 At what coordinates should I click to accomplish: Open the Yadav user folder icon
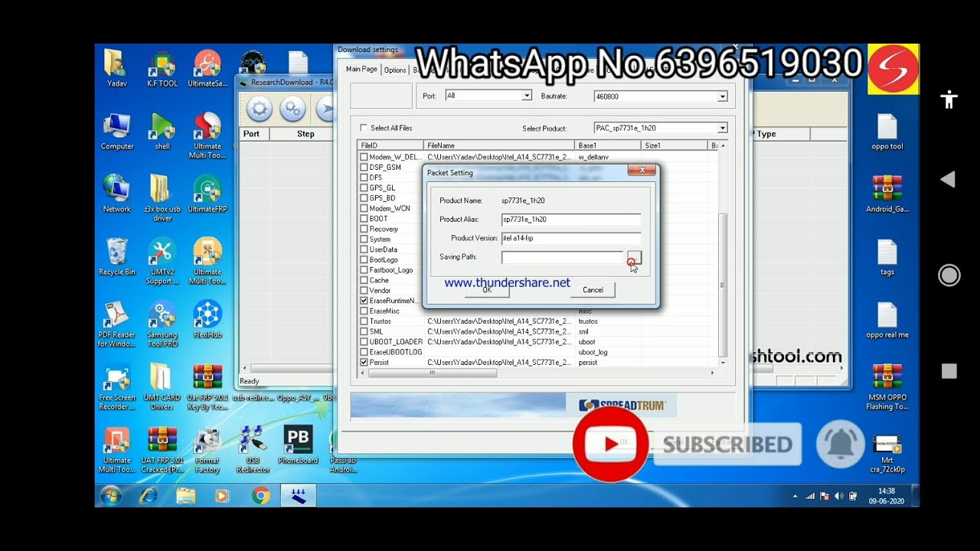tap(116, 69)
